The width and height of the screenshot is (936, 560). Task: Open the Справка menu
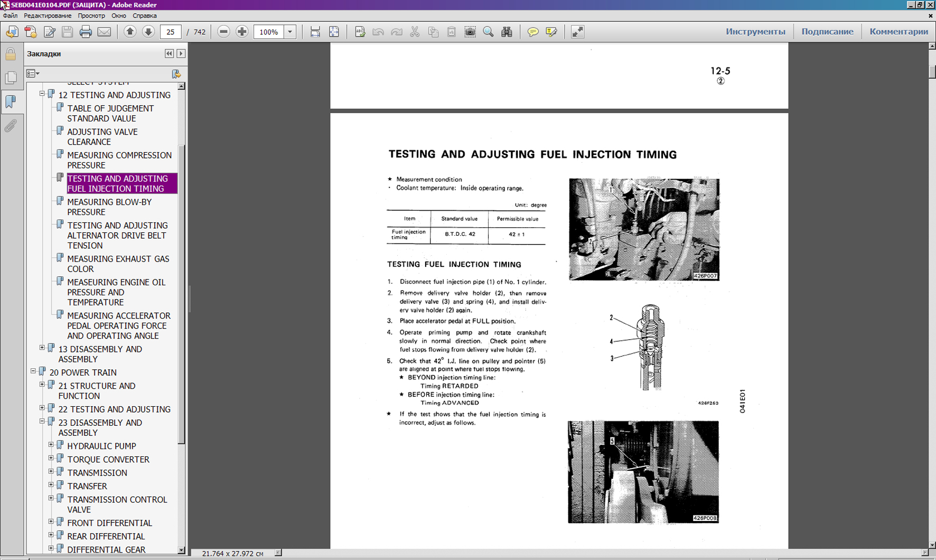[x=144, y=16]
